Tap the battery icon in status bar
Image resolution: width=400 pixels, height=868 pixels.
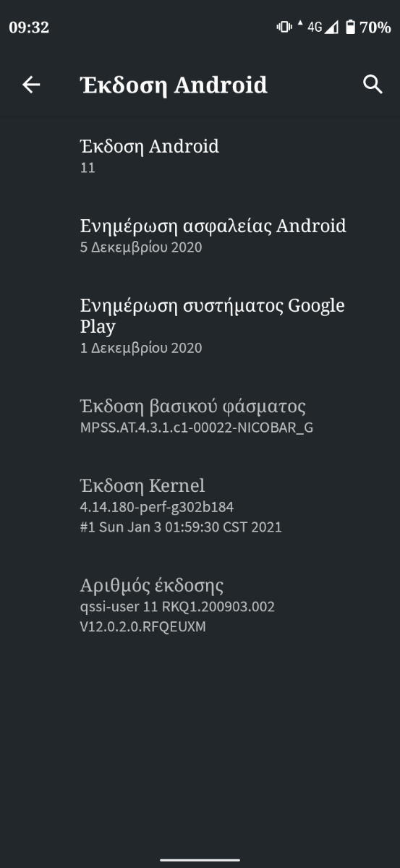[x=351, y=27]
